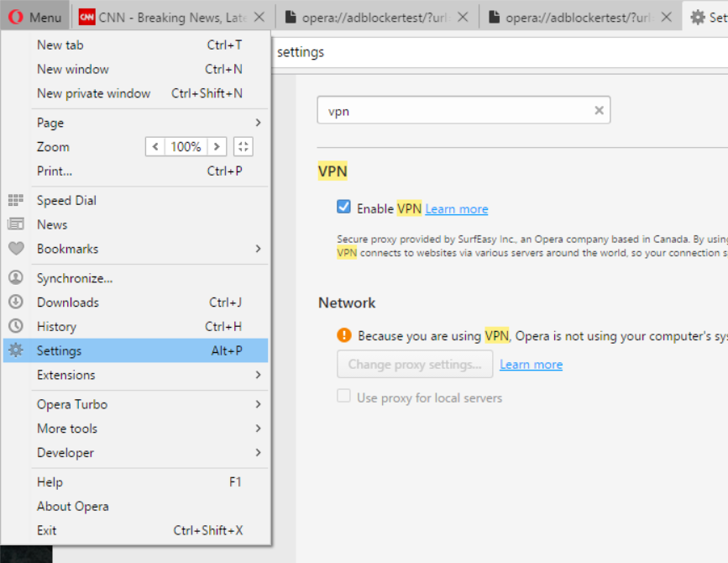Click Learn more link beside proxy settings

click(531, 365)
